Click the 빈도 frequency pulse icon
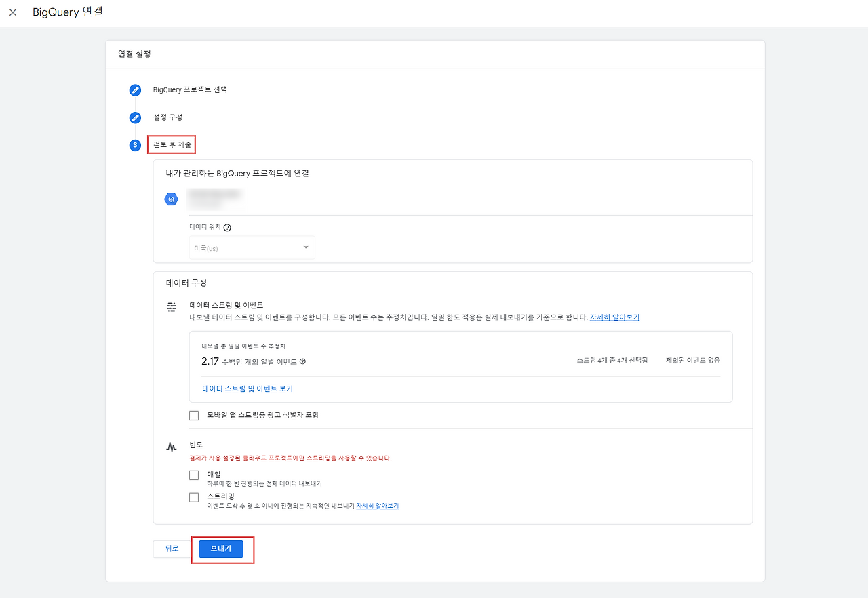This screenshot has height=598, width=868. pyautogui.click(x=172, y=446)
